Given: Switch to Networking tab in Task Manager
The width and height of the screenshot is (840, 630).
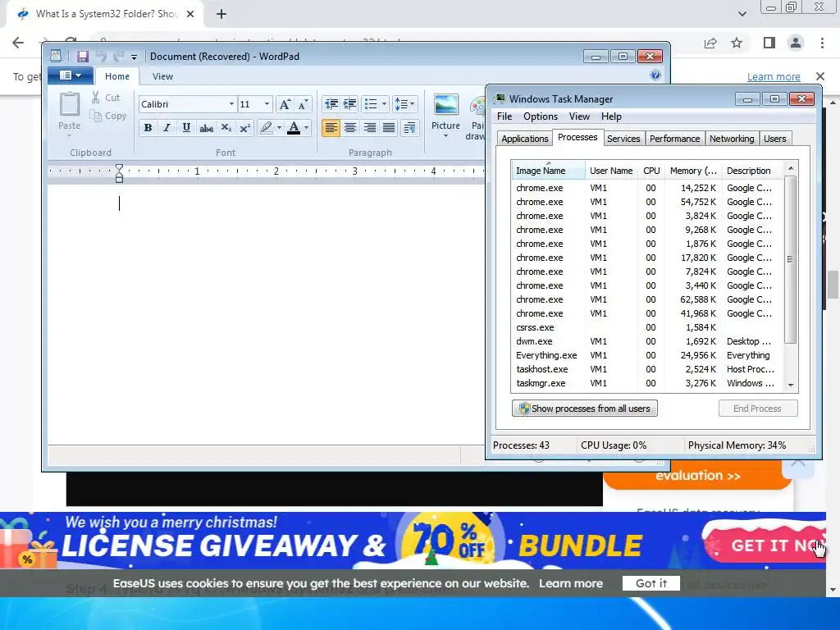Looking at the screenshot, I should point(732,139).
